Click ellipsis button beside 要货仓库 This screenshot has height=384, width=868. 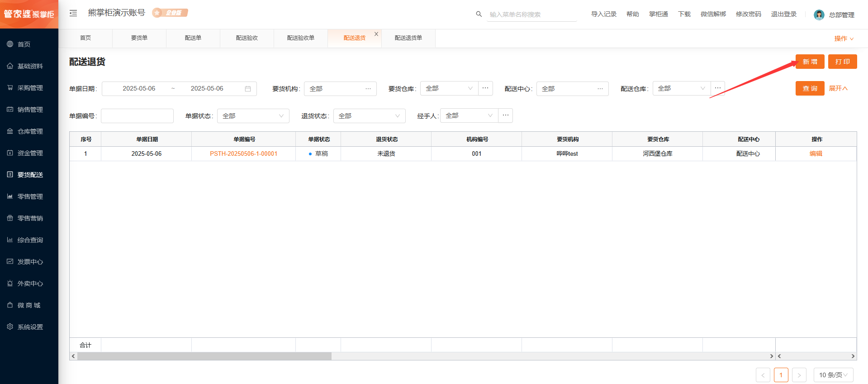(x=485, y=88)
